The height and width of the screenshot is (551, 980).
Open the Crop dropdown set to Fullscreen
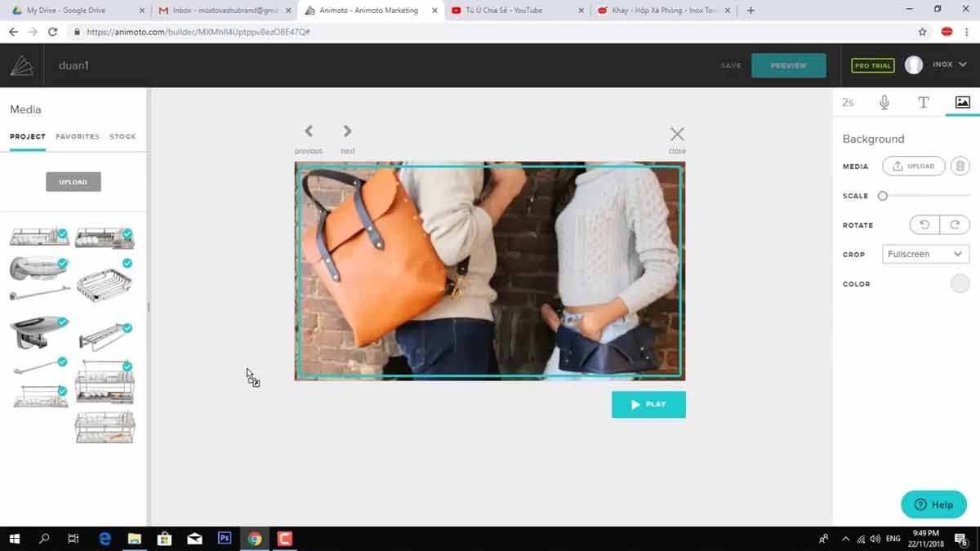tap(925, 254)
